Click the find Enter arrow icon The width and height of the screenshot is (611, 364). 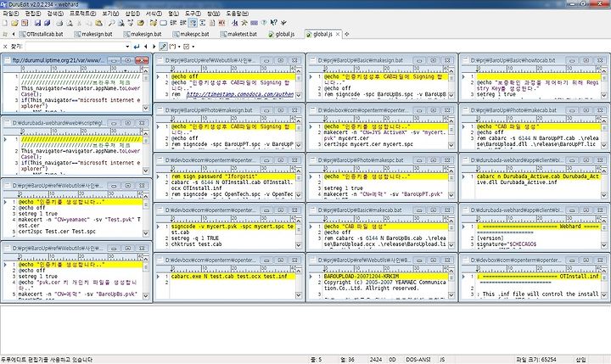pos(137,47)
